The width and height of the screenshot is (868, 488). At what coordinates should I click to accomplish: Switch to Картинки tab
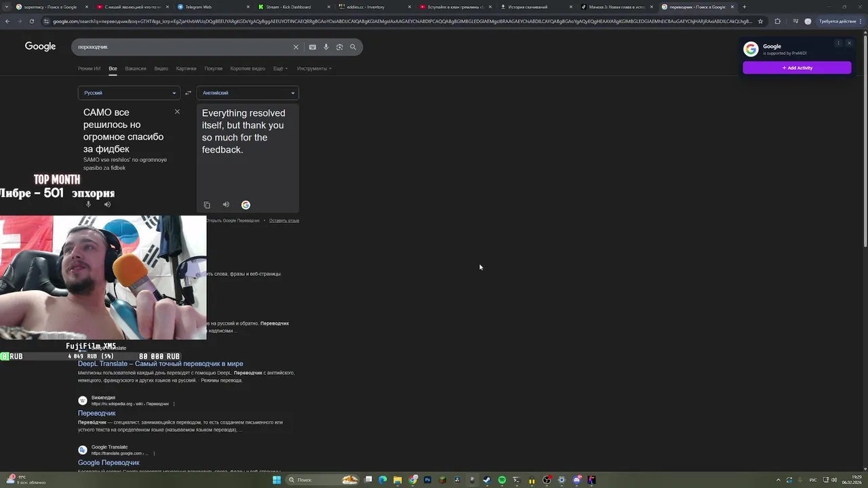pyautogui.click(x=186, y=68)
